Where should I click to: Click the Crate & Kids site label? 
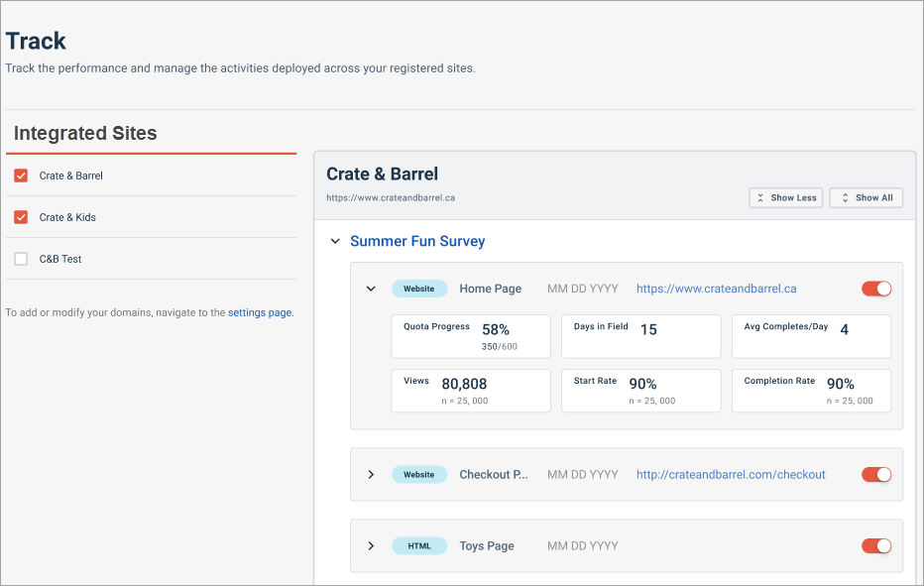[x=67, y=217]
